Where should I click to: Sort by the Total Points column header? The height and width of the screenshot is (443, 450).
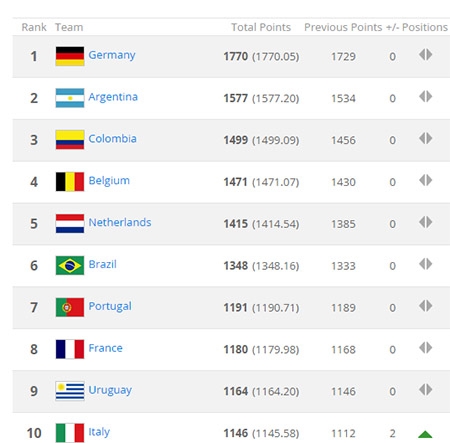tap(261, 27)
